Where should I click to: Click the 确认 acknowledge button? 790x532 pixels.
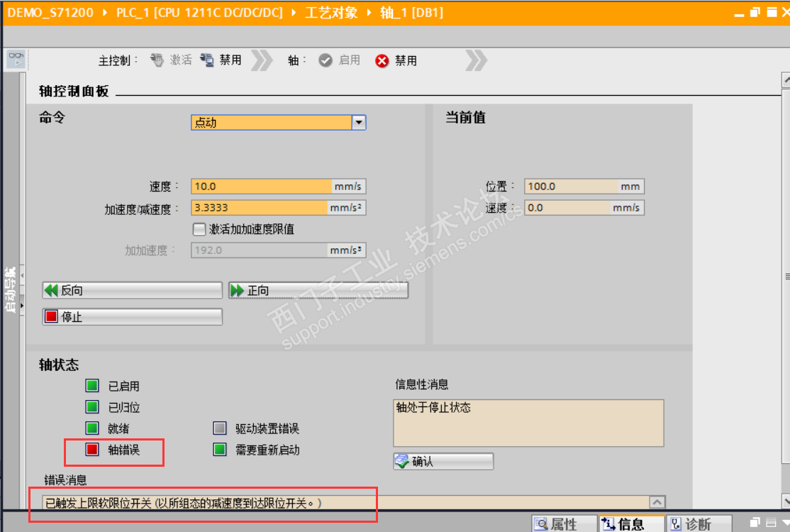443,461
